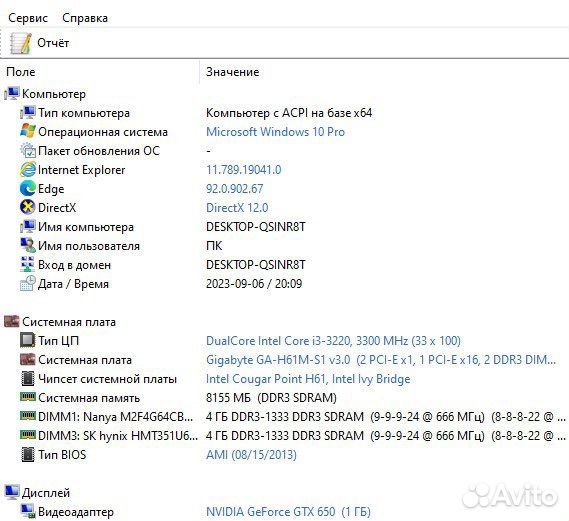Viewport: 569px width, 521px height.
Task: Open the DirectX 12.0 link
Action: pos(237,208)
